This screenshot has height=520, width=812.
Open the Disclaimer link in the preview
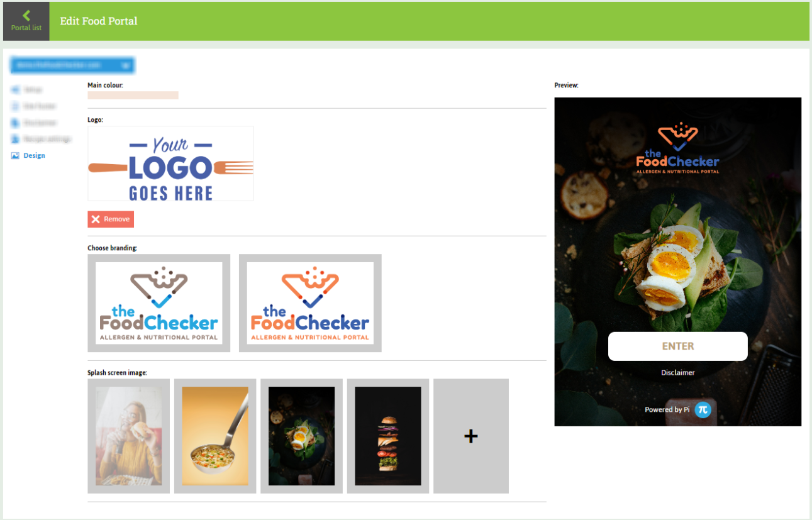pyautogui.click(x=678, y=372)
